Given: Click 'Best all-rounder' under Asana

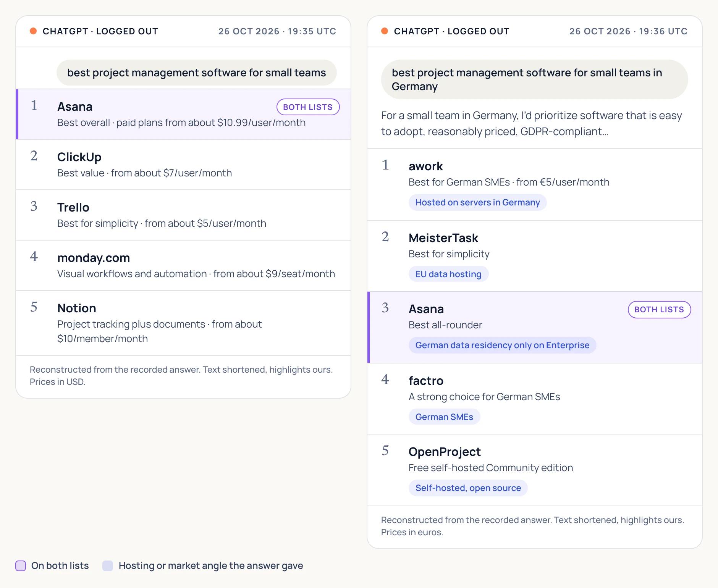Looking at the screenshot, I should [x=445, y=325].
